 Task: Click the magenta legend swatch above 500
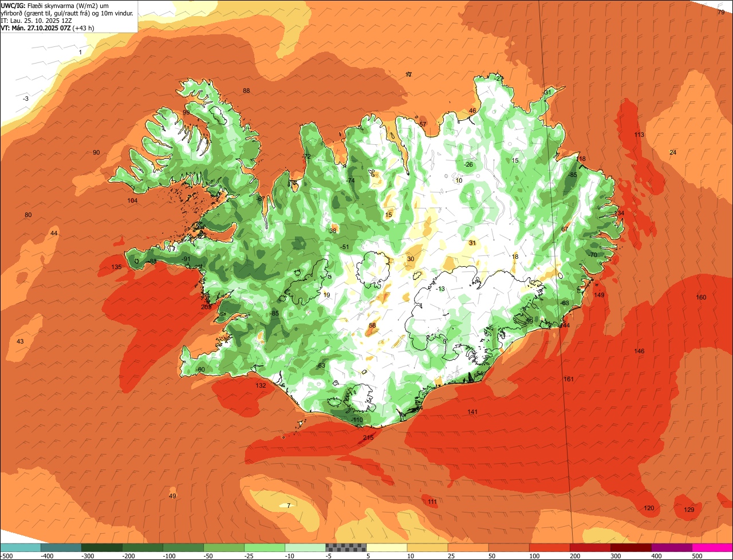712,547
